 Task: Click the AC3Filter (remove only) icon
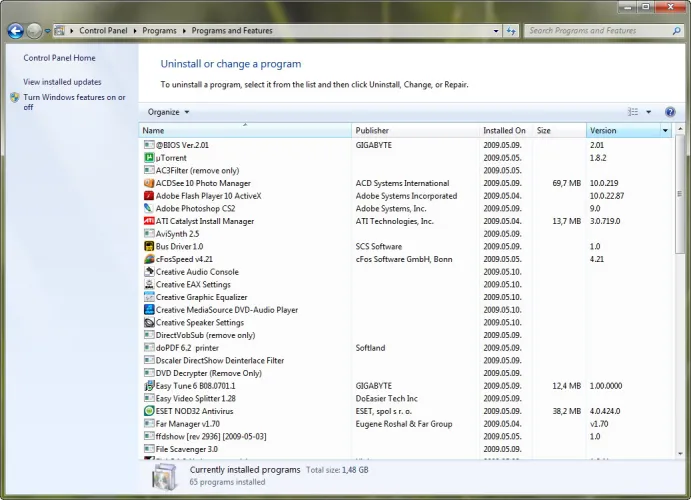pos(149,170)
